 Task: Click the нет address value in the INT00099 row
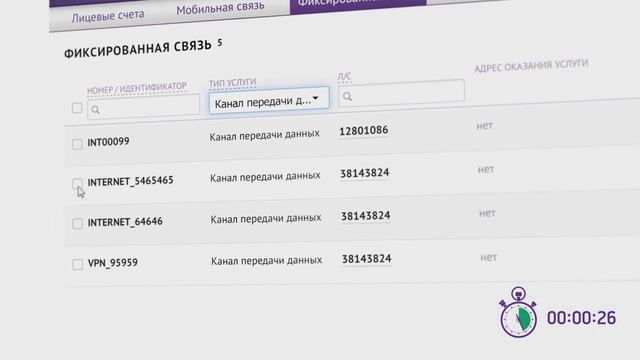(x=484, y=126)
